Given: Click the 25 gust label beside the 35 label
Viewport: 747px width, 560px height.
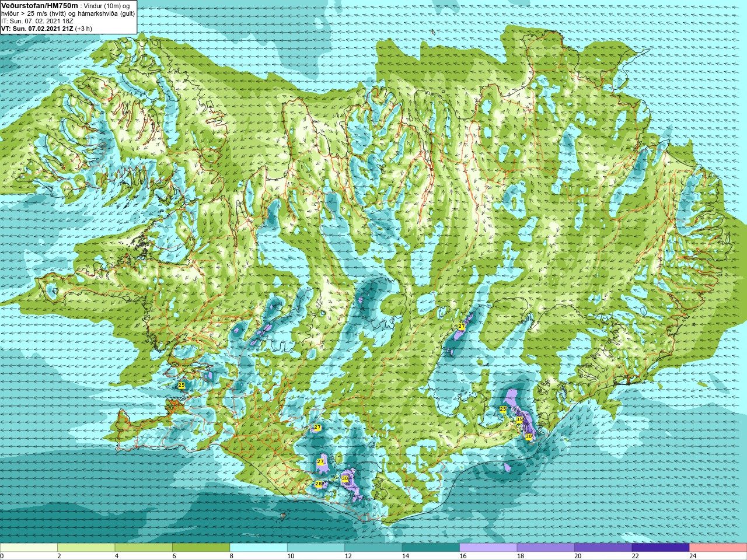Looking at the screenshot, I should [503, 409].
